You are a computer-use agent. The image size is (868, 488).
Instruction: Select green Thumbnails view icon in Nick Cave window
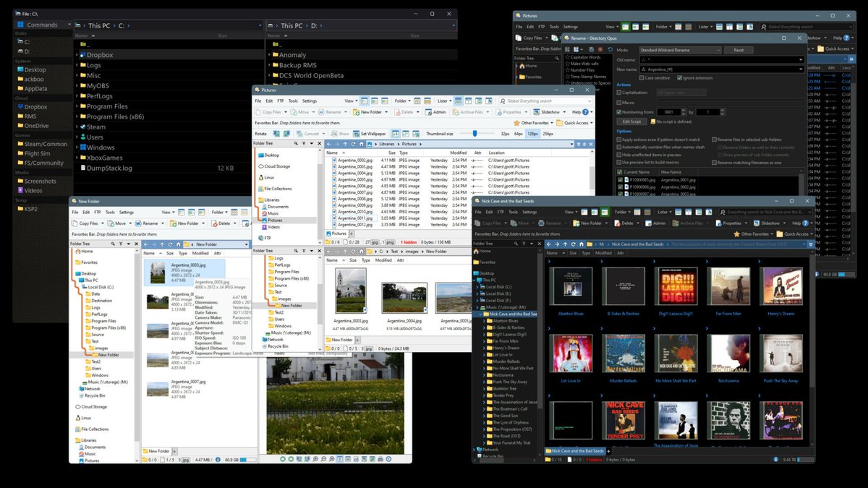(604, 212)
